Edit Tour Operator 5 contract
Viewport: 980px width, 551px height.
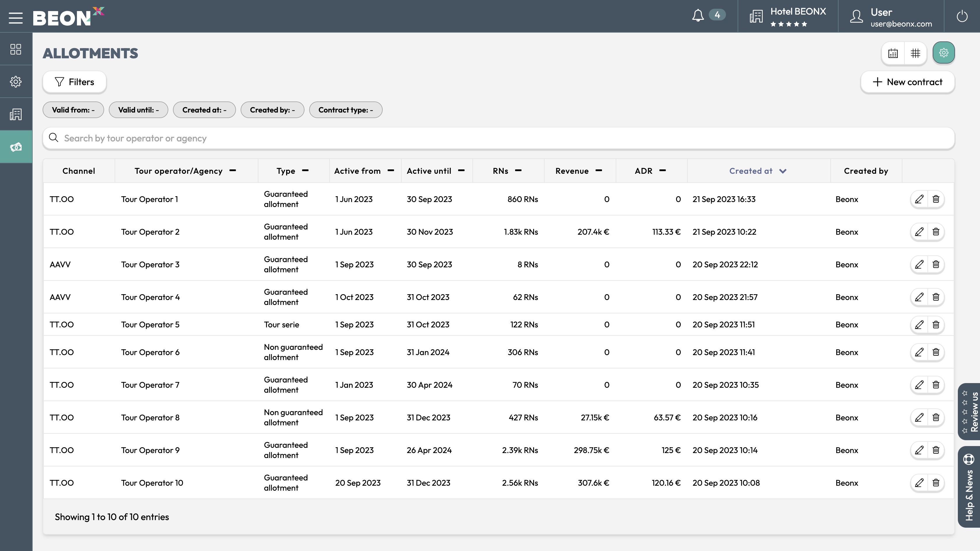point(919,324)
